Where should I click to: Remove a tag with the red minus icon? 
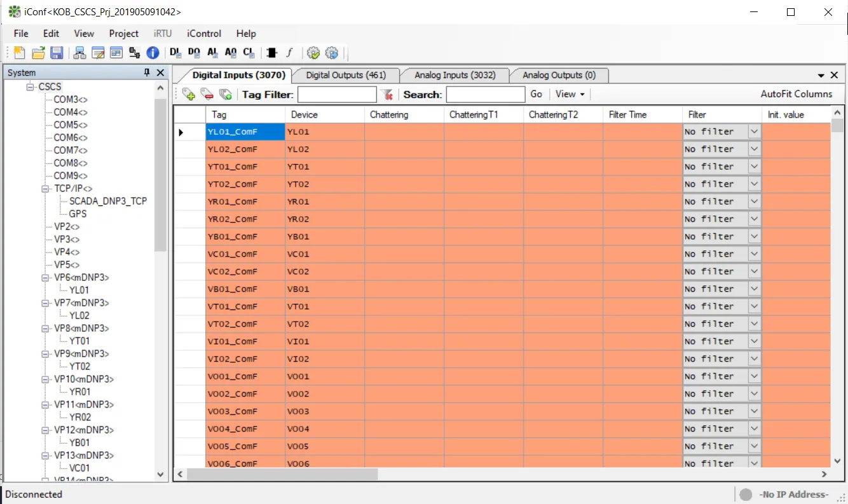[x=207, y=95]
